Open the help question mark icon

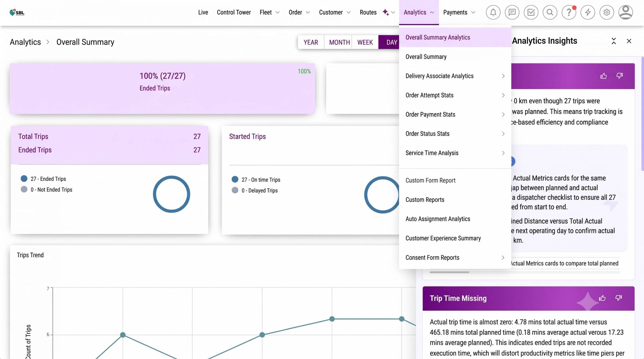coord(569,12)
